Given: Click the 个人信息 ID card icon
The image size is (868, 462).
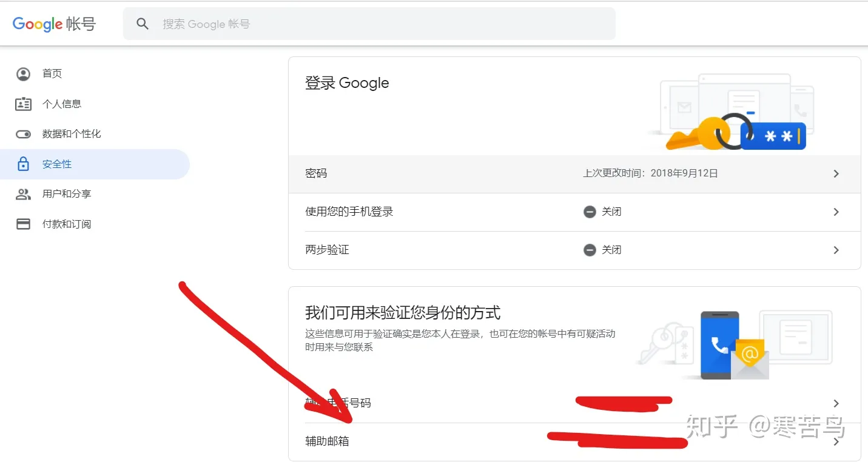Looking at the screenshot, I should pos(23,104).
